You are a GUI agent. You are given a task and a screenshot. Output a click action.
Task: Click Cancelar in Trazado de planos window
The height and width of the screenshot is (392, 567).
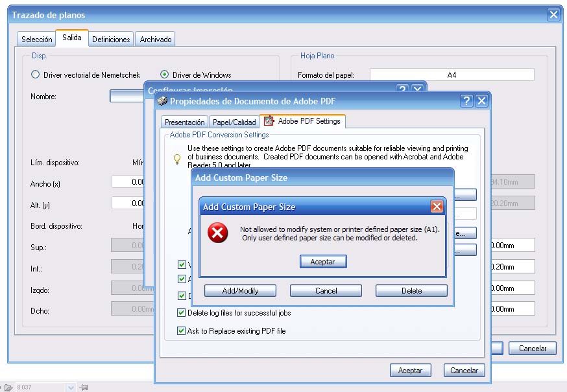(x=532, y=349)
